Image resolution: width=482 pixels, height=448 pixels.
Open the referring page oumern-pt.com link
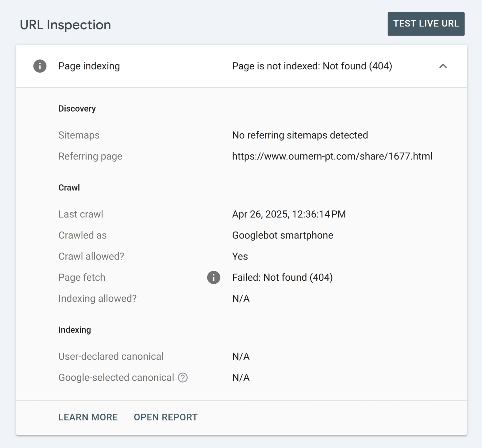(x=332, y=156)
